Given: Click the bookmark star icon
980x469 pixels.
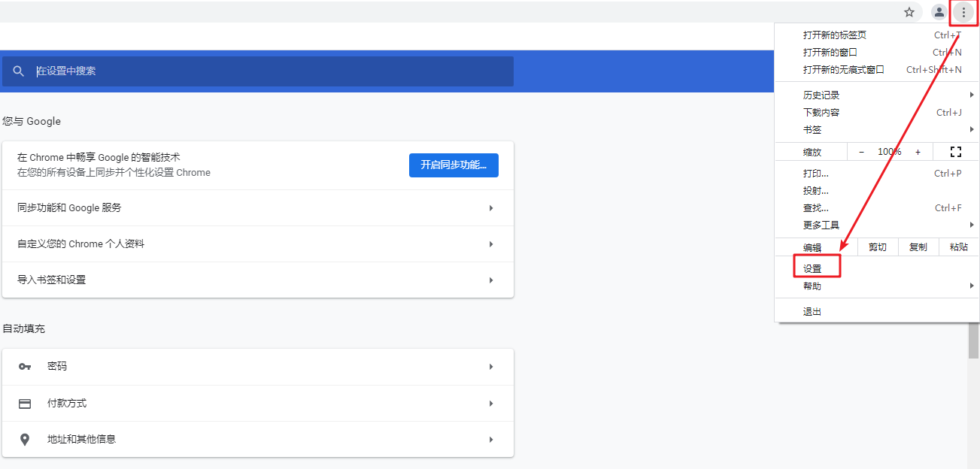Looking at the screenshot, I should point(909,12).
